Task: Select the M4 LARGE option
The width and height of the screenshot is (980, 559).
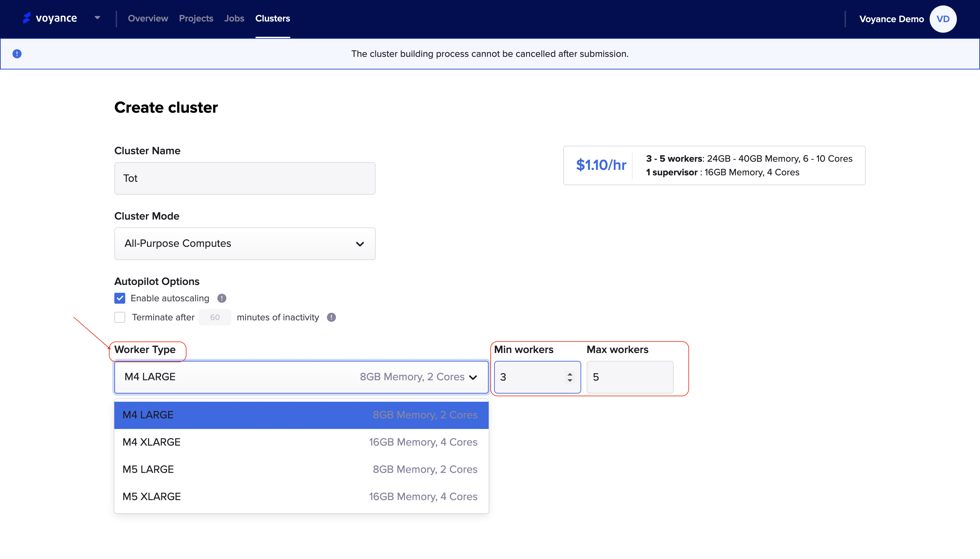Action: (301, 415)
